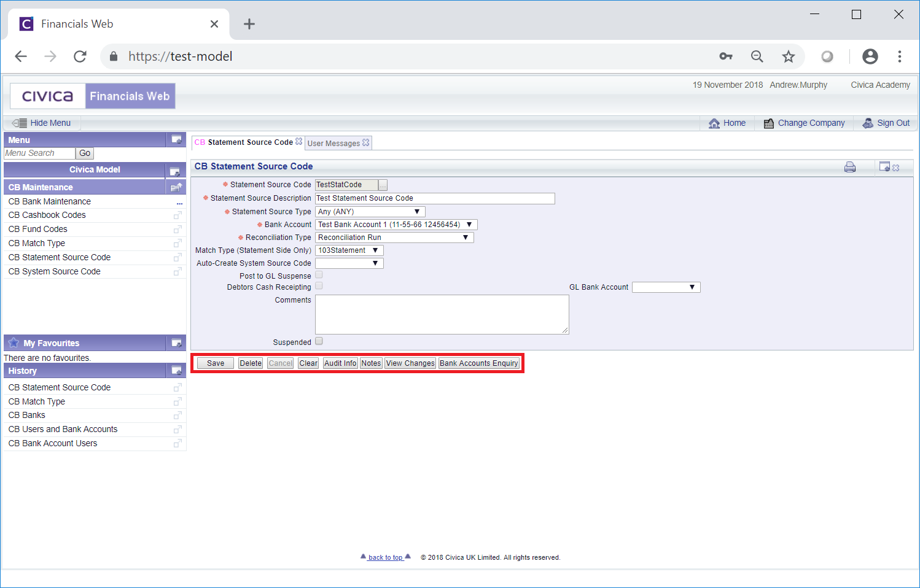The height and width of the screenshot is (588, 920).
Task: Click the back to top link
Action: pos(385,557)
